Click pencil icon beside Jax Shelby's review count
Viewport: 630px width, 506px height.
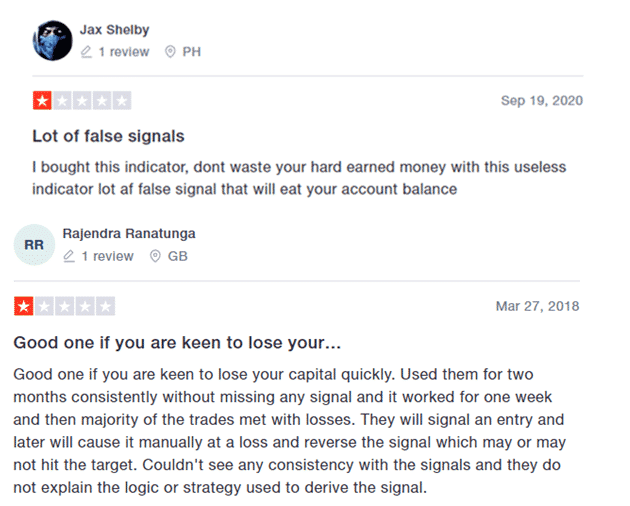tap(86, 52)
